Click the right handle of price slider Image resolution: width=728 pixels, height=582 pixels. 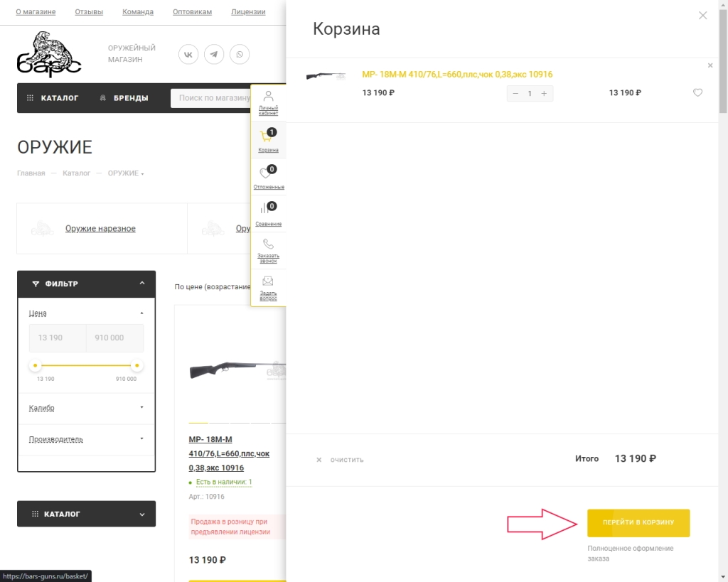pos(137,366)
